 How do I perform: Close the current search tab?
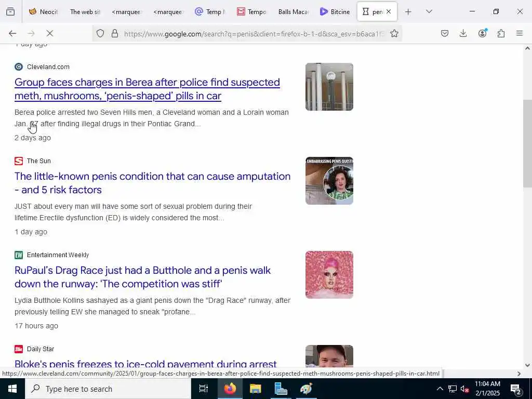point(389,11)
